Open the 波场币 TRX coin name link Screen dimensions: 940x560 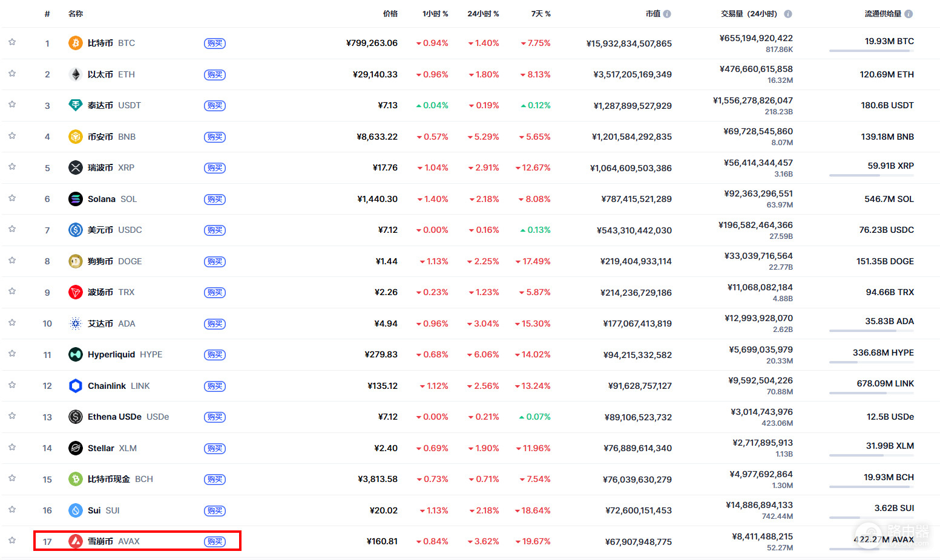pos(111,292)
